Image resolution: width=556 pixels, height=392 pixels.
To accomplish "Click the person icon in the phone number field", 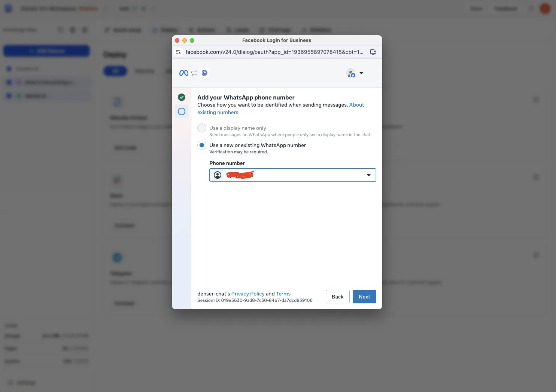I will pyautogui.click(x=218, y=175).
